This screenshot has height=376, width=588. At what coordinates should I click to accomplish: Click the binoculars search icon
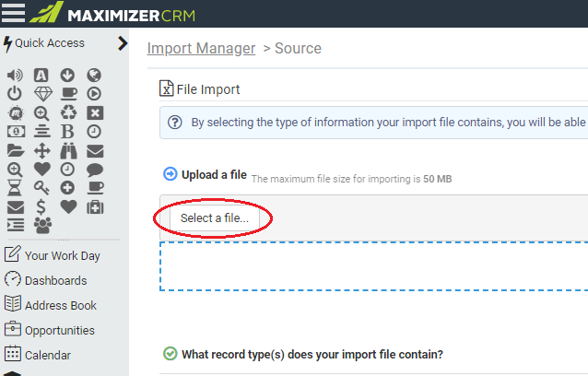[x=68, y=151]
